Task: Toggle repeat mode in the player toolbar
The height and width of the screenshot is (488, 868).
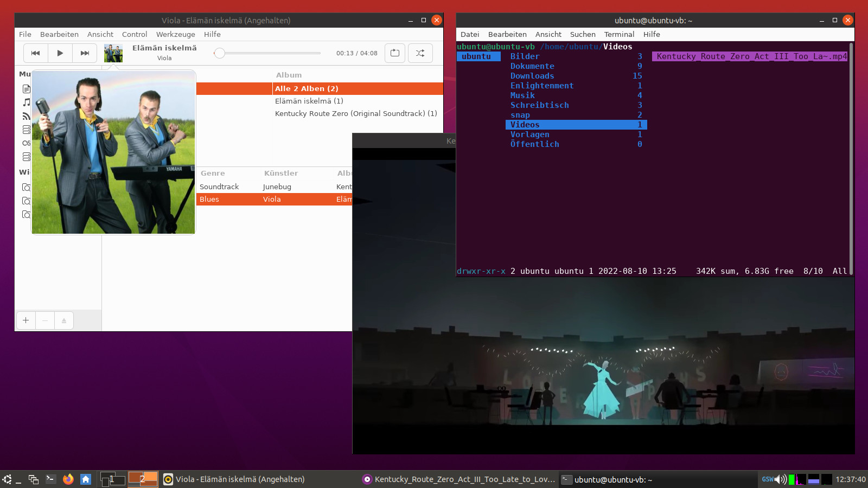Action: (x=395, y=53)
